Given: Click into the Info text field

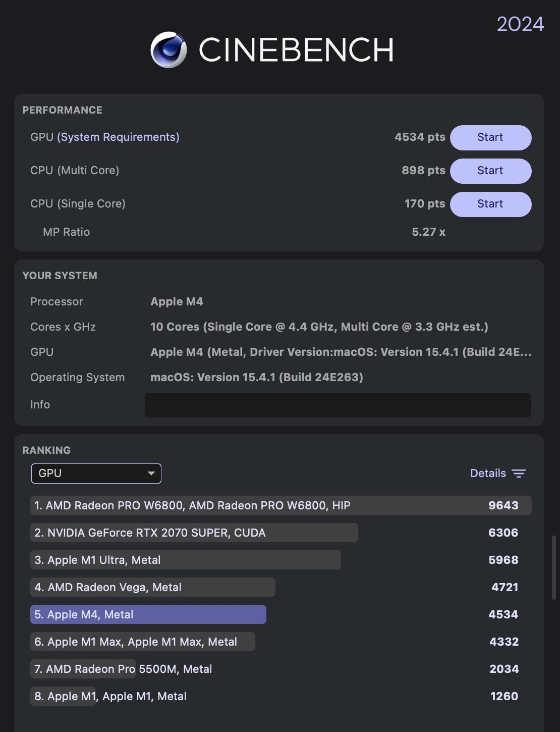Looking at the screenshot, I should tap(338, 404).
